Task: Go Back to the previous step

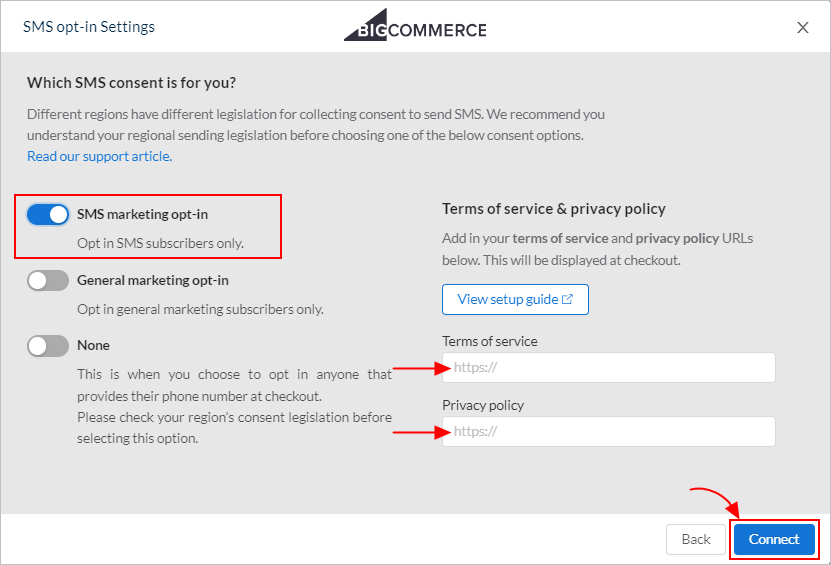Action: (696, 539)
